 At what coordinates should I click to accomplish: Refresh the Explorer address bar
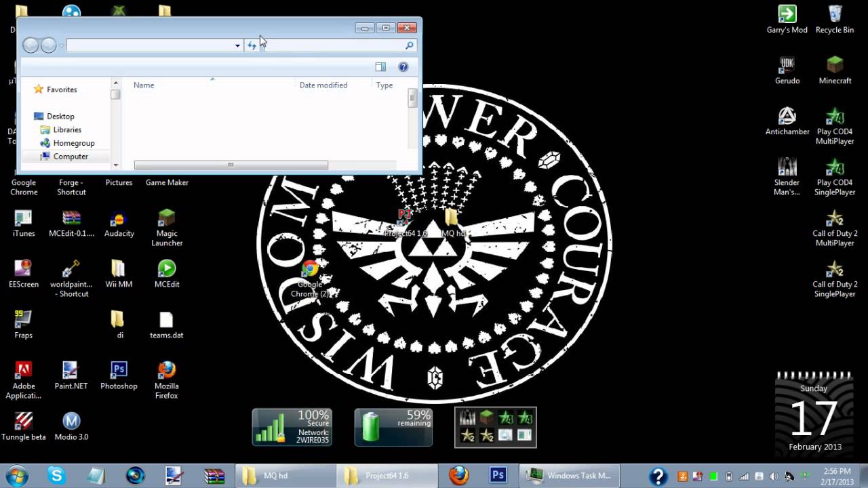pyautogui.click(x=252, y=45)
